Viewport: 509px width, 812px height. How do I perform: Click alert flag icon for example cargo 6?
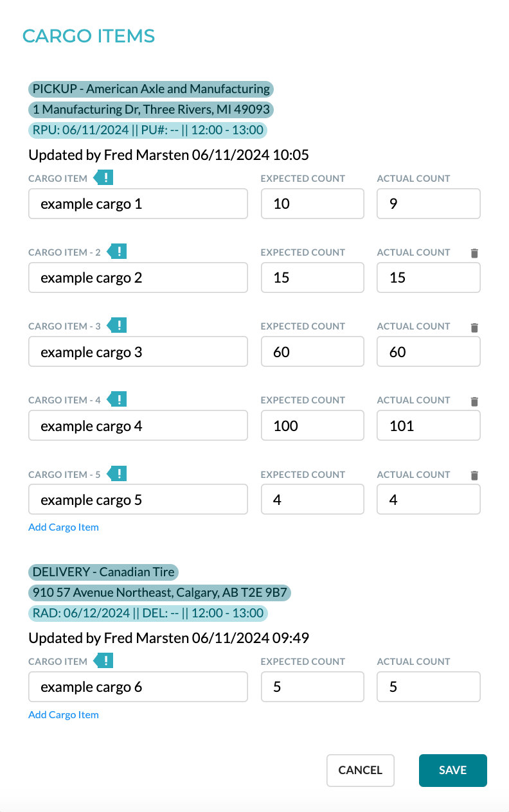pos(103,660)
